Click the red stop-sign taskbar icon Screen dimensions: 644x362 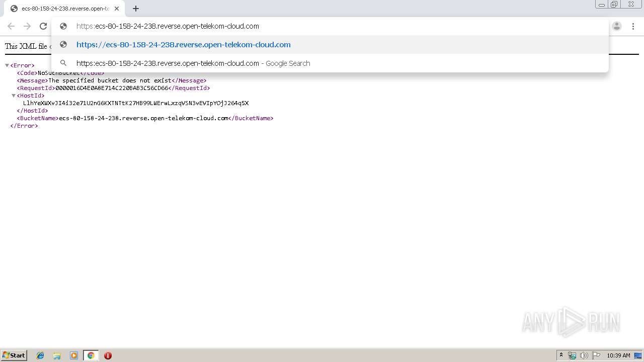tap(108, 355)
